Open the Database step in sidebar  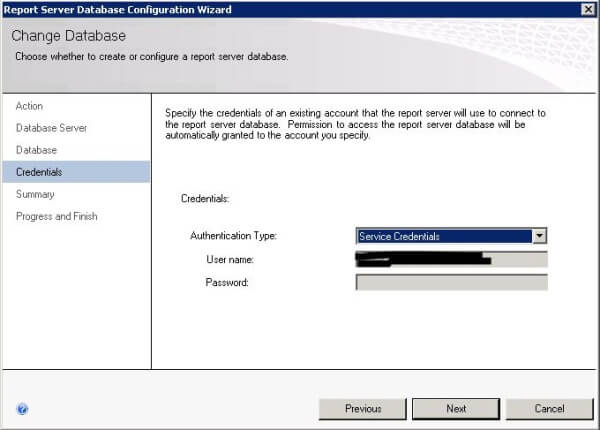36,150
